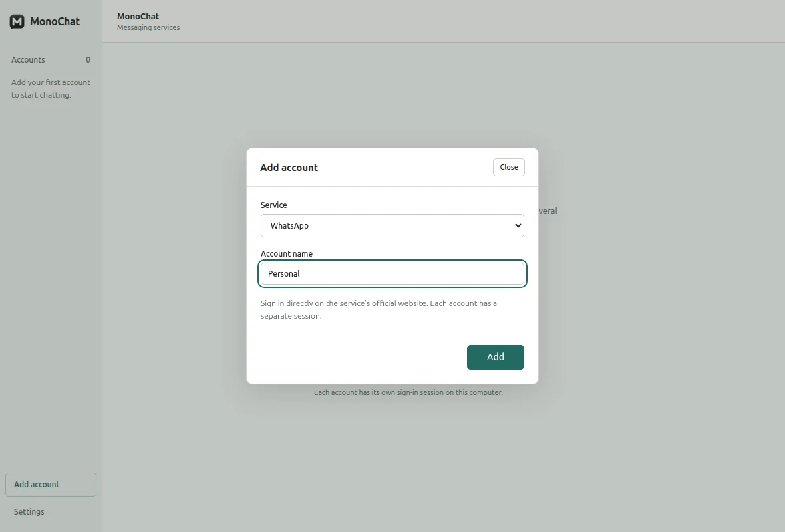
Task: Click the Add account dialog title
Action: coord(289,168)
